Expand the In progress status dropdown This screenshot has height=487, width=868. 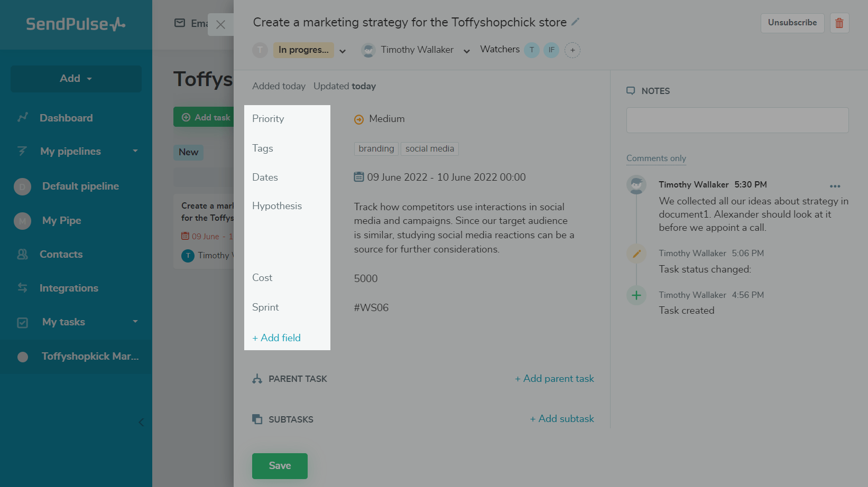(343, 51)
